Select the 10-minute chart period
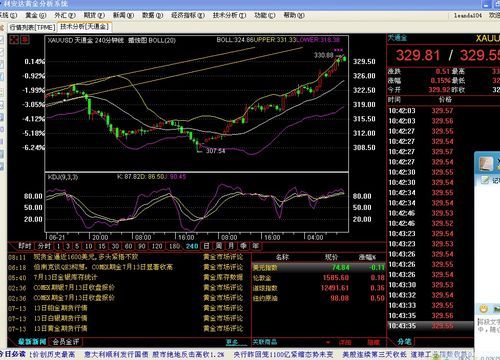500x360 pixels. pyautogui.click(x=89, y=246)
